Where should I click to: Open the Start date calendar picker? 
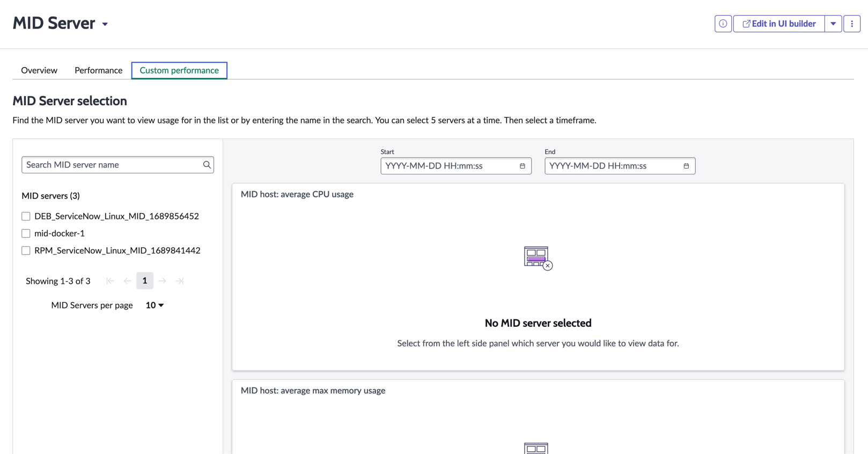523,166
